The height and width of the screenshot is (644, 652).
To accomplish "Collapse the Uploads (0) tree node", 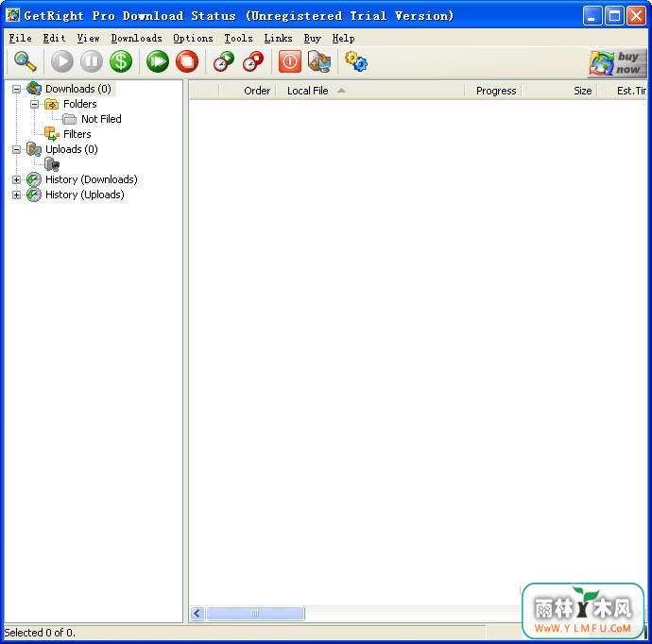I will point(16,149).
